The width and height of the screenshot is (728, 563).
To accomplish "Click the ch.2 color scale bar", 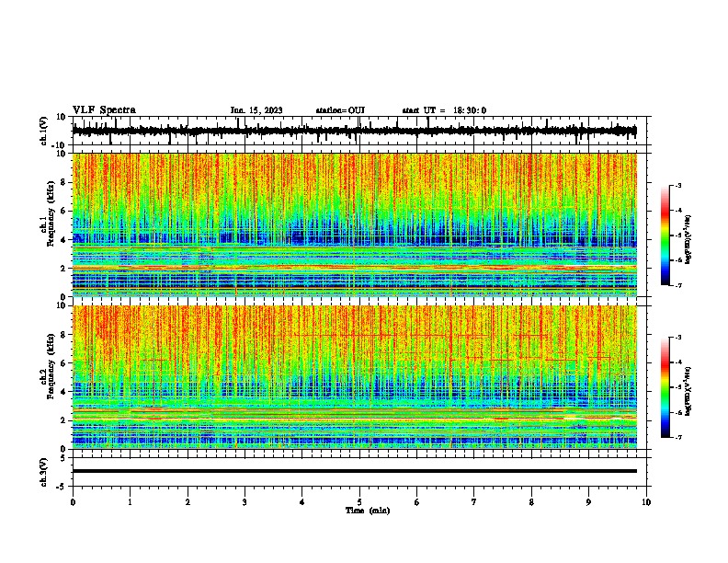I will tap(665, 387).
